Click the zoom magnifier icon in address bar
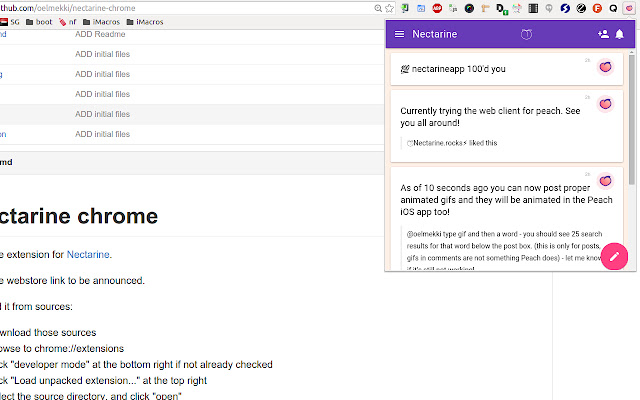Viewport: 640px width, 400px height. 378,8
